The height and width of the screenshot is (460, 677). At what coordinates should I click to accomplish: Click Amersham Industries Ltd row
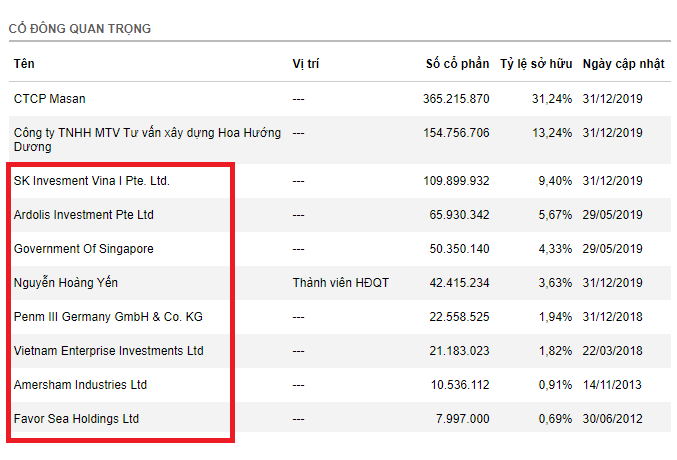81,385
